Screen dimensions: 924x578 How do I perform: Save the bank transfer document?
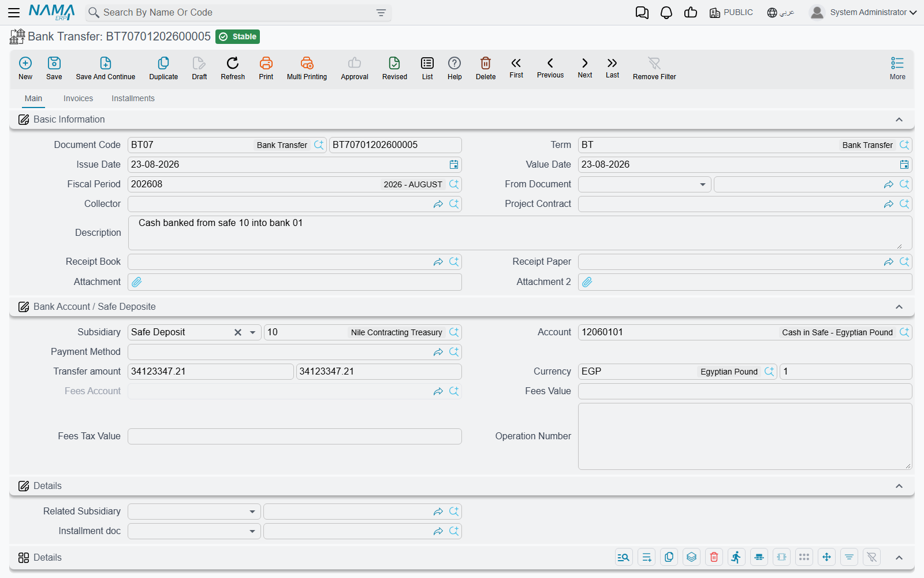pos(54,68)
